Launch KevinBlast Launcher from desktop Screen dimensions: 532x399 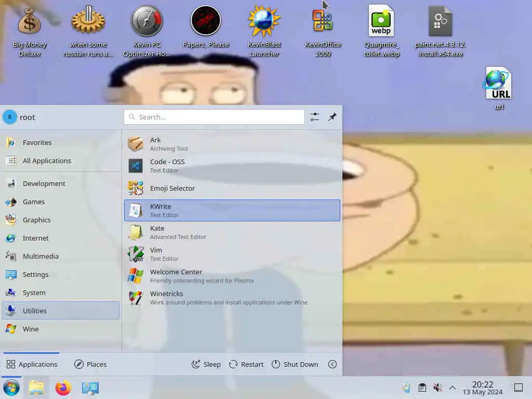coord(264,32)
